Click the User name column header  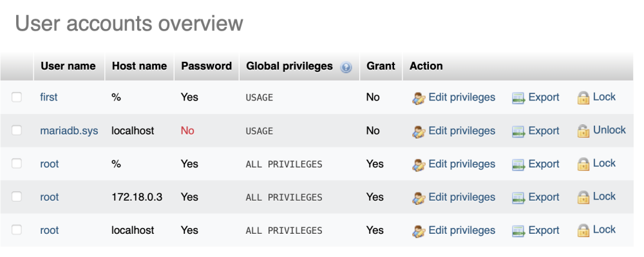point(68,66)
